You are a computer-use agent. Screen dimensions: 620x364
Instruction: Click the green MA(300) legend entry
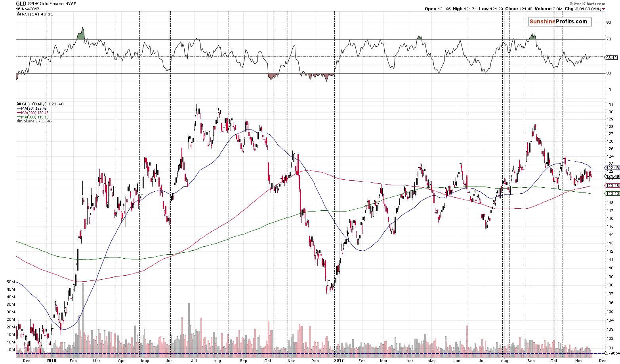[32, 117]
